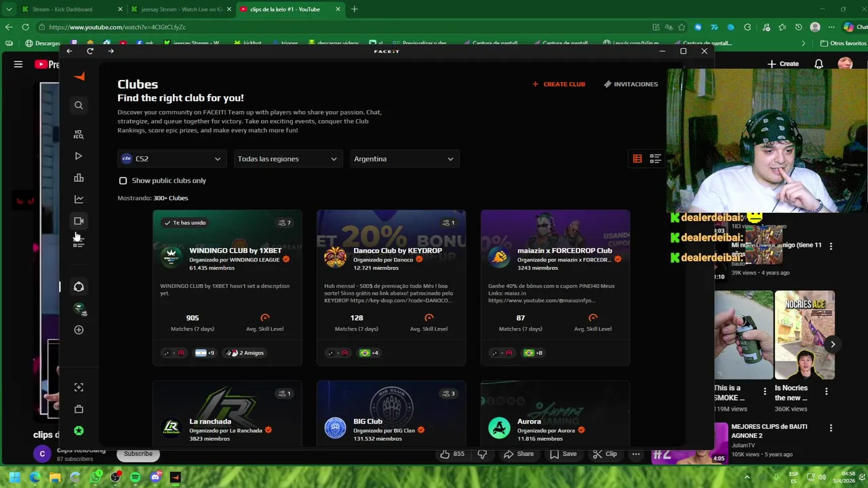868x488 pixels.
Task: Click the focus frame icon in sidebar
Action: tap(79, 387)
